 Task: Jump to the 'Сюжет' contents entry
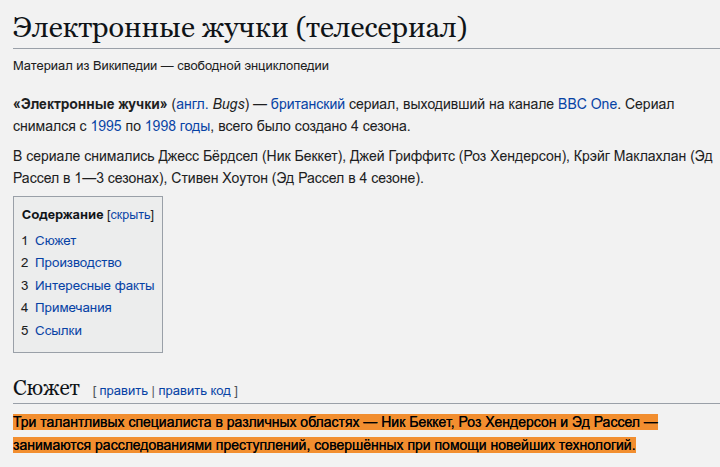(x=56, y=241)
